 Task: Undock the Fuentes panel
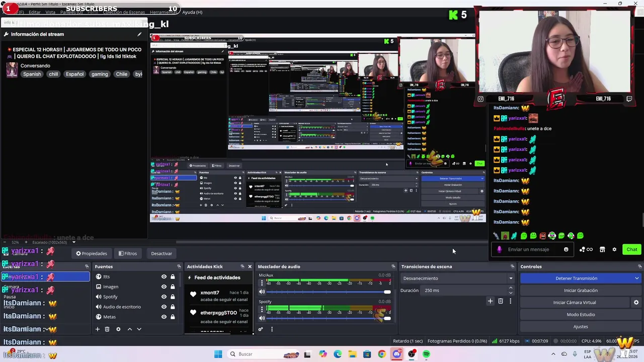pyautogui.click(x=179, y=266)
